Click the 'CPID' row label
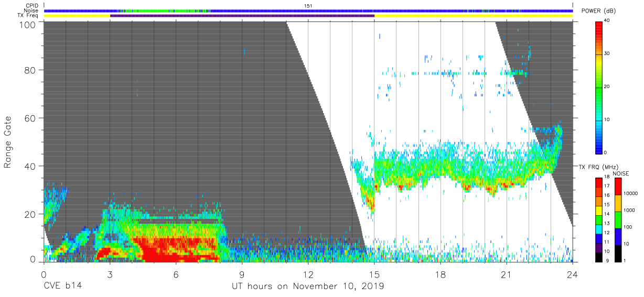This screenshot has height=297, width=644. coord(31,5)
